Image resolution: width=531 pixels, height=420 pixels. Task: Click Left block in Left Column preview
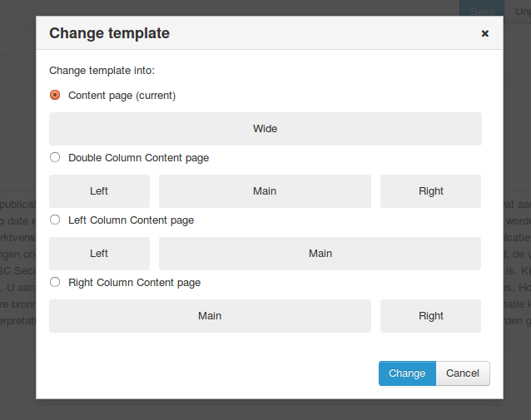point(99,254)
